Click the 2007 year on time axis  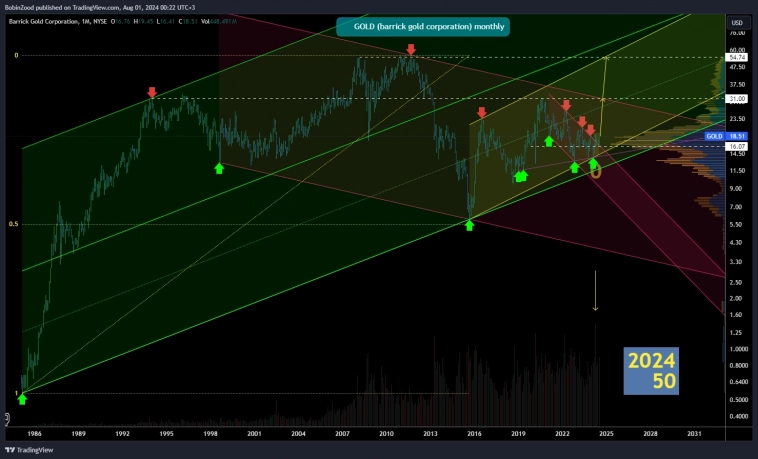pos(342,433)
